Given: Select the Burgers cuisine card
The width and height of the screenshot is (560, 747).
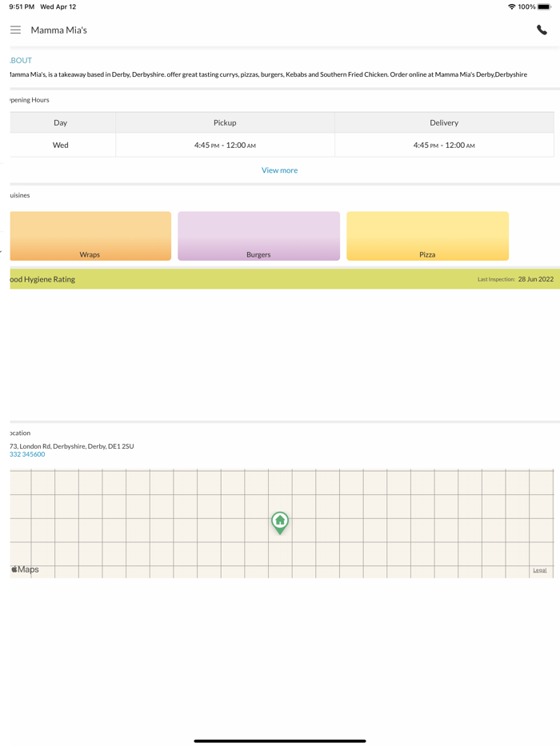Looking at the screenshot, I should click(258, 236).
